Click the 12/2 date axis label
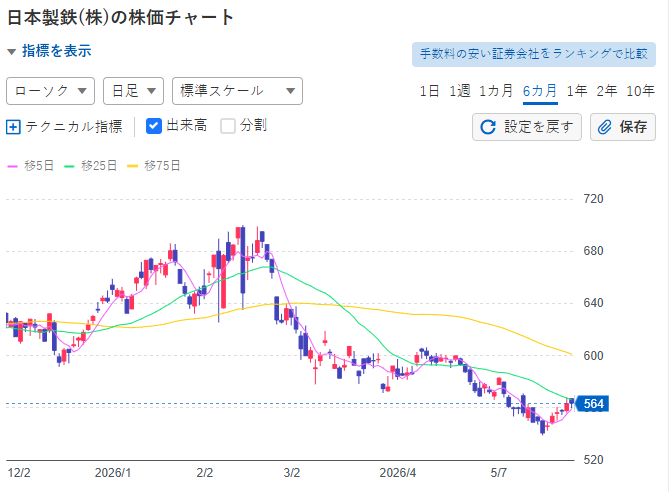669x492 pixels. (x=19, y=473)
